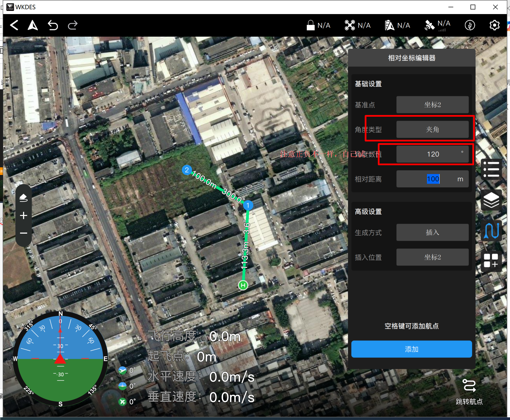510x420 pixels.
Task: Click the navigation arrow locate icon
Action: pos(33,25)
